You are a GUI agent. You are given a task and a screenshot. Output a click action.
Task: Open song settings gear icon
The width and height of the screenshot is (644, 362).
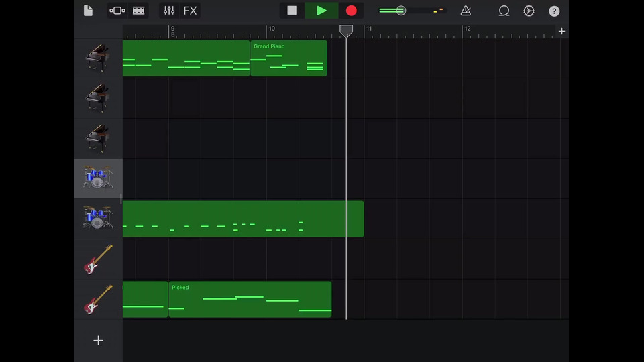(x=529, y=11)
